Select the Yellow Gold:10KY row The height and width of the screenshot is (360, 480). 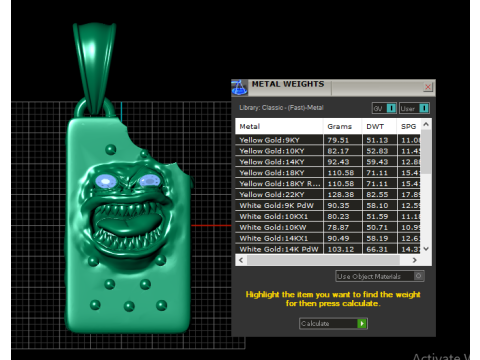coord(328,151)
